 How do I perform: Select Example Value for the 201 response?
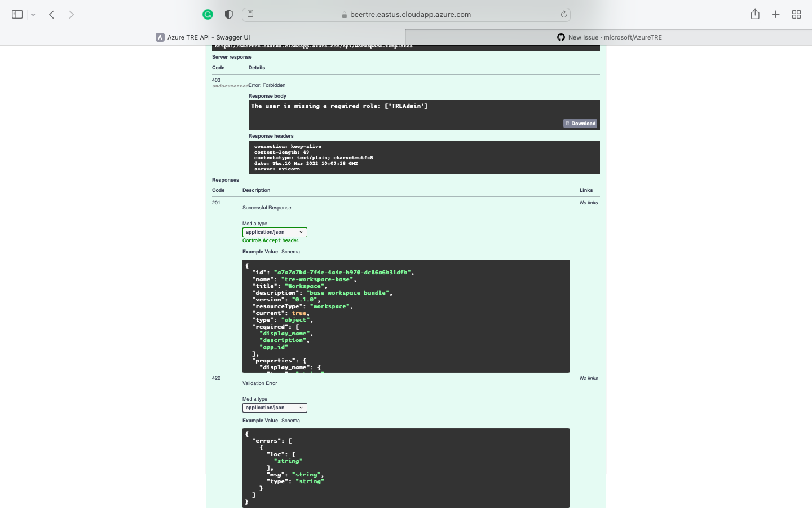click(x=260, y=252)
